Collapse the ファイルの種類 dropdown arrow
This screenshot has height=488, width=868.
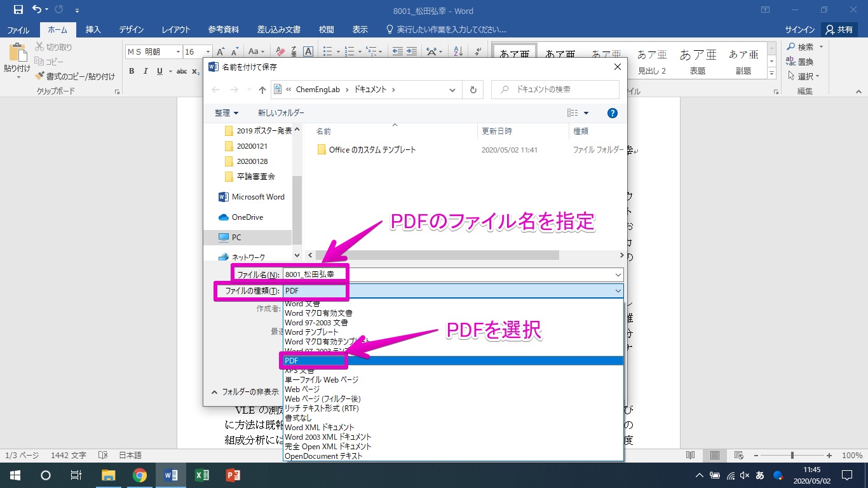pos(618,290)
